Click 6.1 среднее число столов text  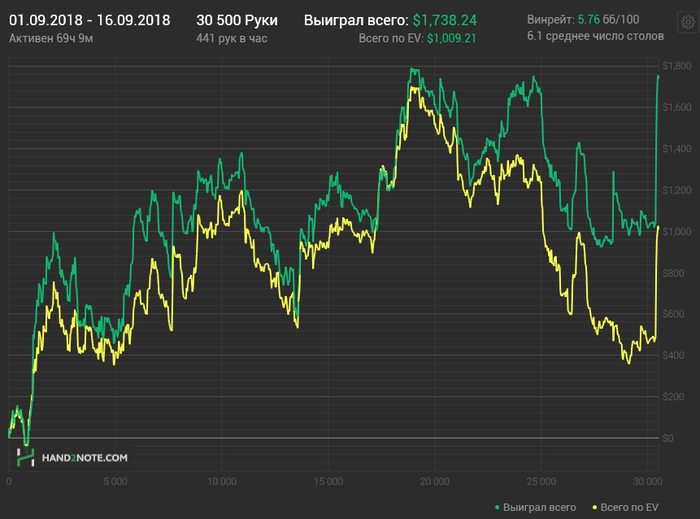coord(595,36)
